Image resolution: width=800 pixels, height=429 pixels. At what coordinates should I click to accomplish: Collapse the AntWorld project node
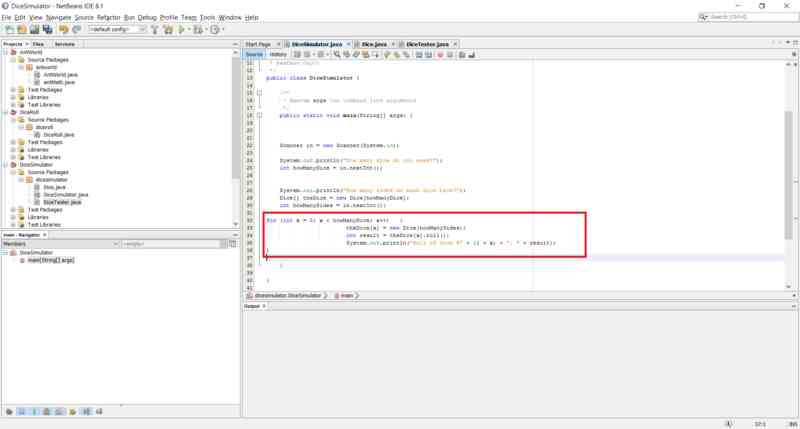click(x=6, y=52)
